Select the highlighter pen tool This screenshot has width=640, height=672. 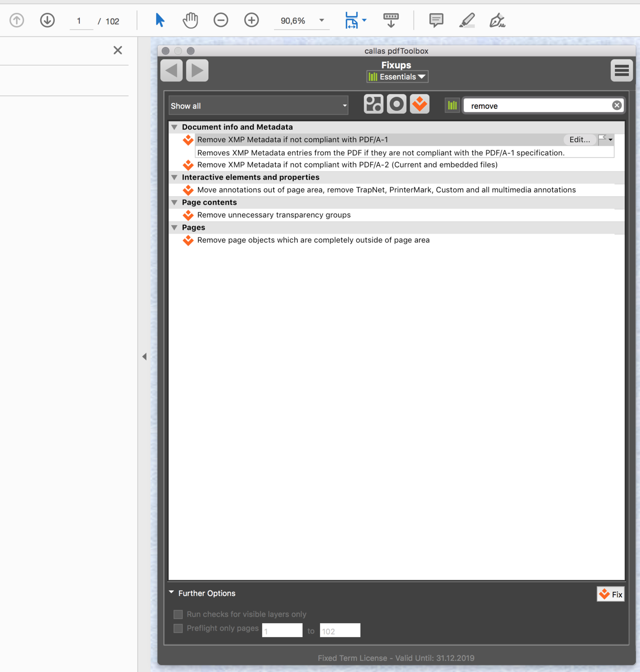(x=467, y=21)
